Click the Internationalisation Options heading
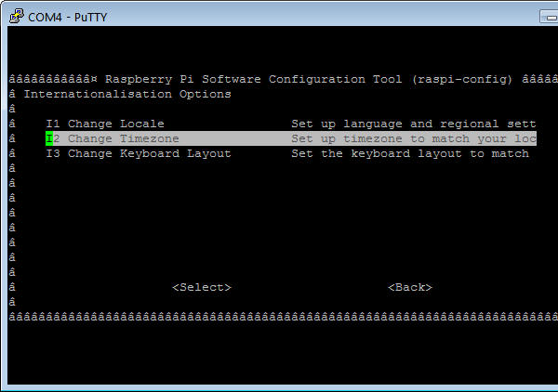The height and width of the screenshot is (392, 558). pos(127,94)
